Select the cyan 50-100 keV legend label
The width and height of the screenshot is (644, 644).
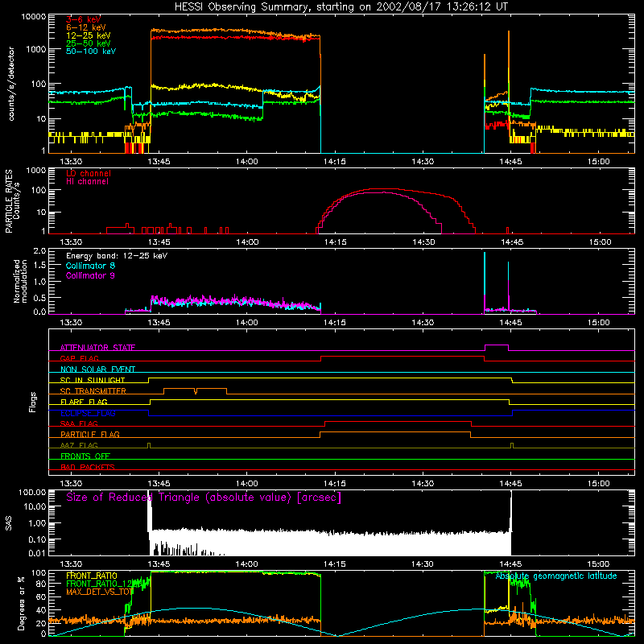point(91,52)
